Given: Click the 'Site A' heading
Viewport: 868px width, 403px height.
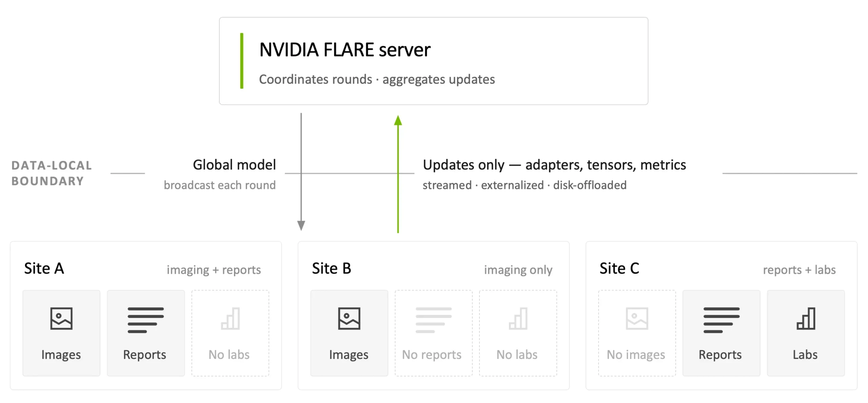Looking at the screenshot, I should 44,269.
